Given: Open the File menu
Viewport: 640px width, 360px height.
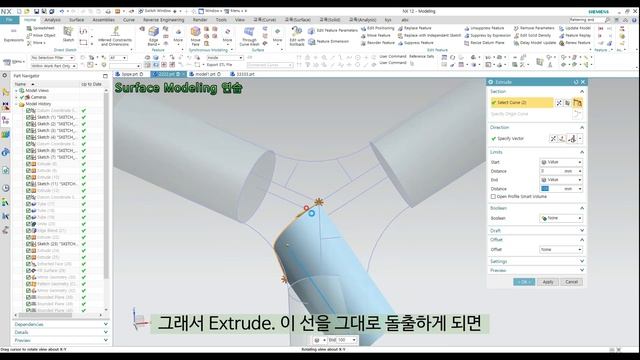Looking at the screenshot, I should click(9, 20).
